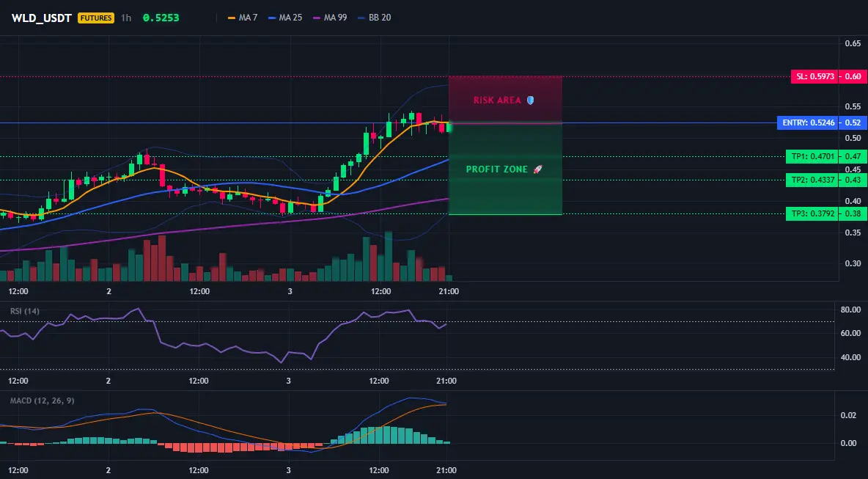
Task: Click the 21:00 marker on main chart axis
Action: [x=449, y=291]
